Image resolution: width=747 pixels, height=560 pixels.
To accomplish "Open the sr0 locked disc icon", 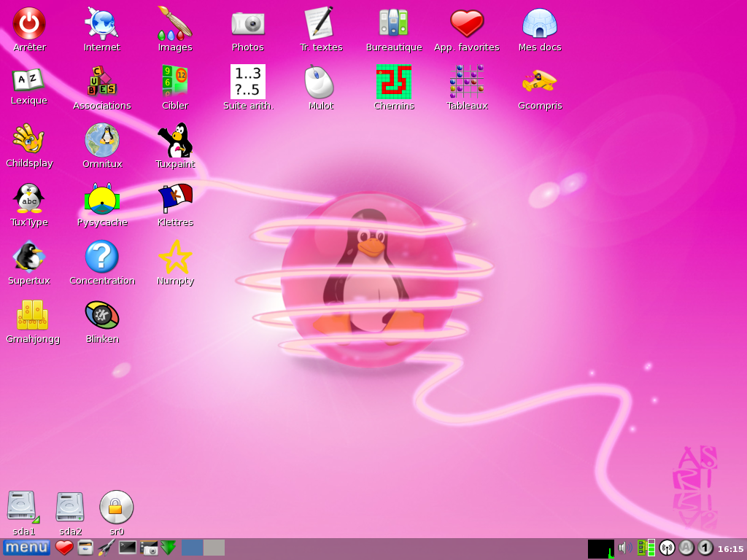I will pyautogui.click(x=116, y=507).
